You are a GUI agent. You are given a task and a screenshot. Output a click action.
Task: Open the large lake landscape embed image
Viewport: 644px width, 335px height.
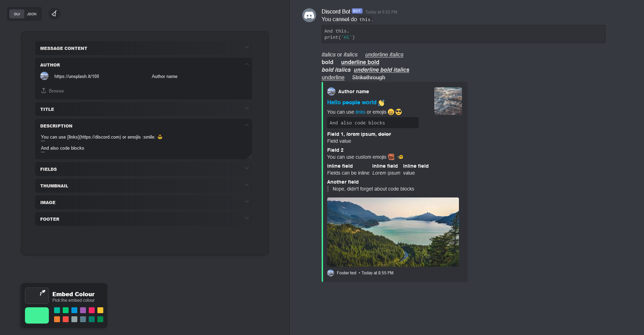tap(393, 232)
